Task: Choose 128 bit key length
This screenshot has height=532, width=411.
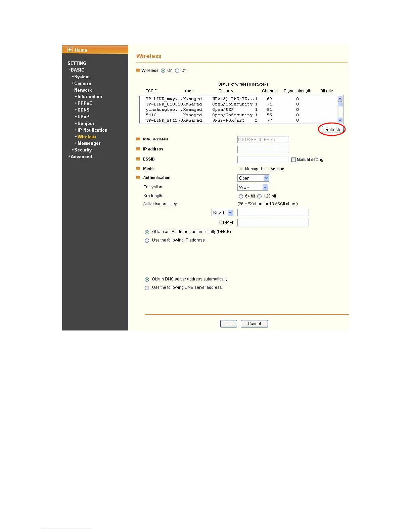Action: [x=259, y=196]
